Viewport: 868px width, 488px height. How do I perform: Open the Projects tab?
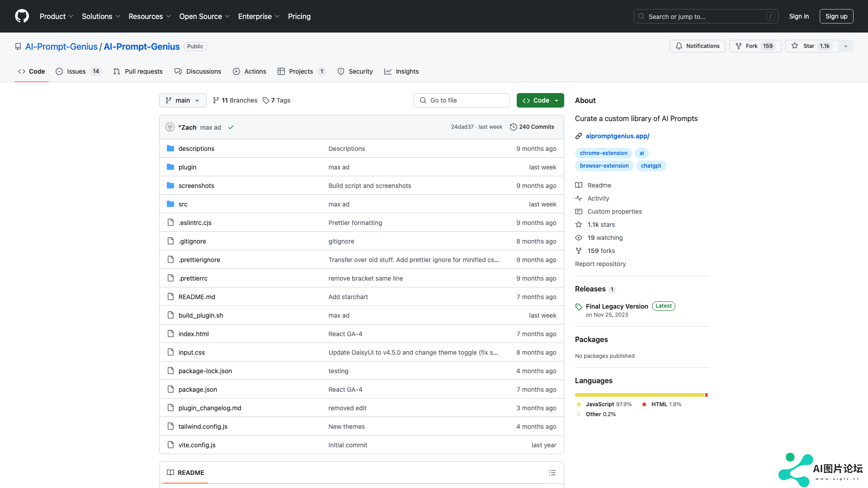click(302, 71)
